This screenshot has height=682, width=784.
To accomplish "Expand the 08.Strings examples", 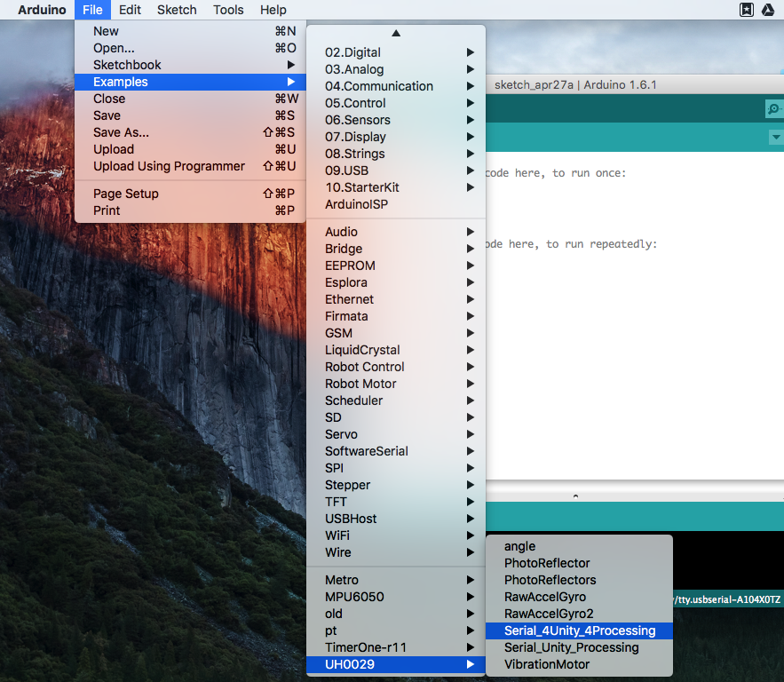I will [396, 154].
